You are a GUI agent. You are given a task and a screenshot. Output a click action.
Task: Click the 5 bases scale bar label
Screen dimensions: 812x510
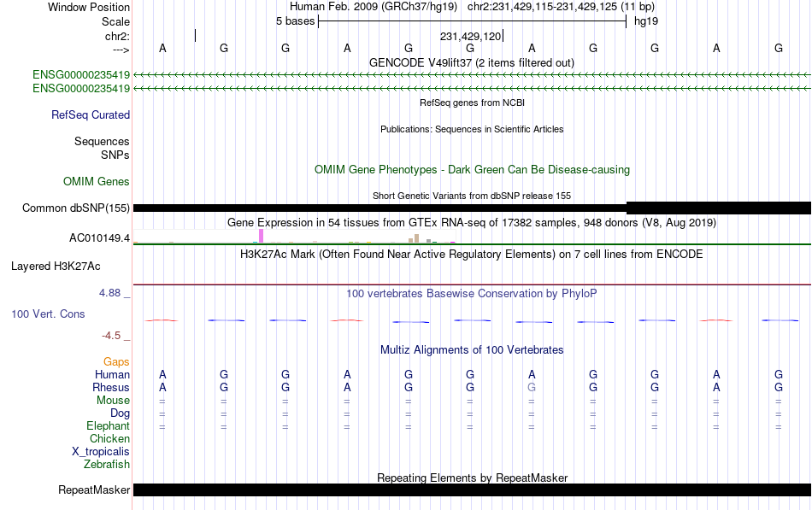[x=295, y=21]
